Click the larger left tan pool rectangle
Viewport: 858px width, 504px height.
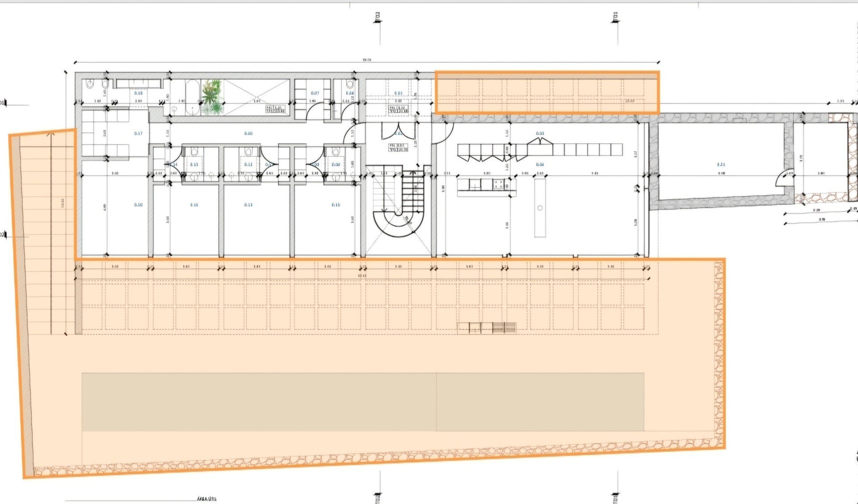pos(259,402)
